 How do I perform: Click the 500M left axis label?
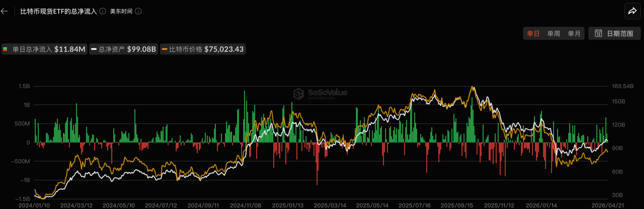point(23,124)
